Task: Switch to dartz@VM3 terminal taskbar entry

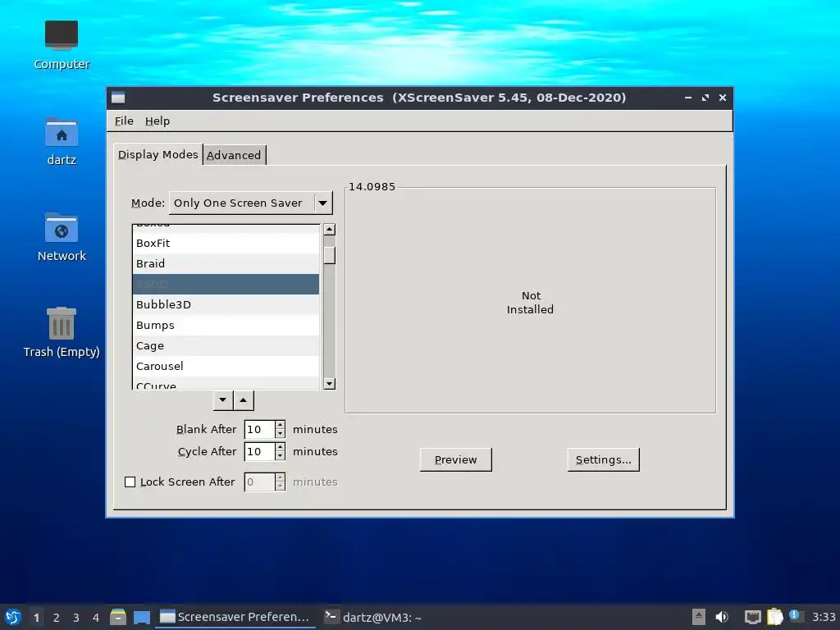Action: [x=373, y=617]
